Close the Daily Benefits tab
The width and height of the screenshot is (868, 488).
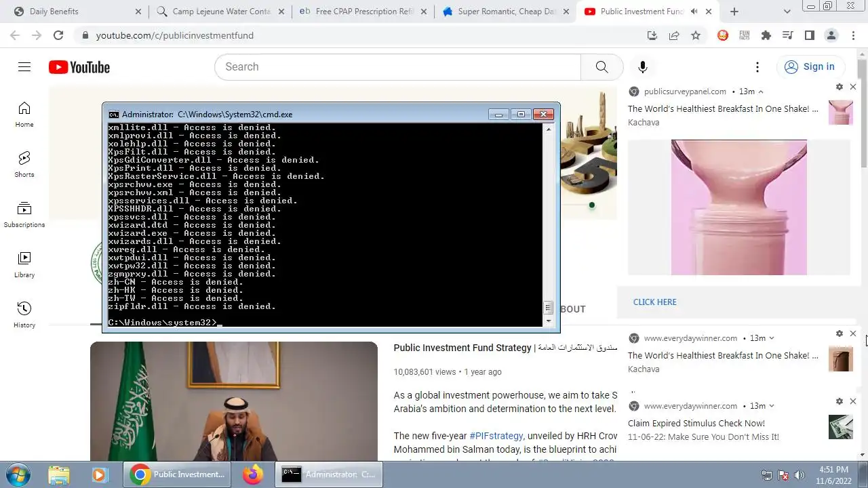coord(138,12)
